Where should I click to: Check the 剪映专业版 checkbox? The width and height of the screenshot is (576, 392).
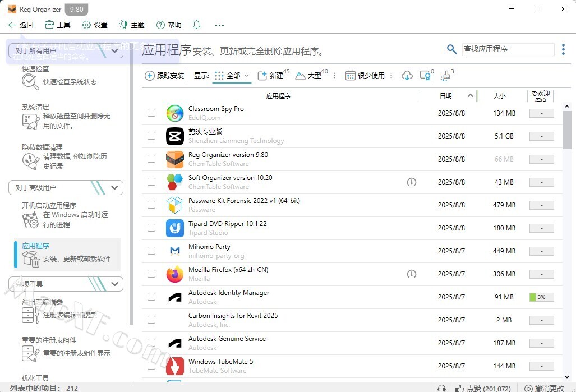click(x=151, y=136)
